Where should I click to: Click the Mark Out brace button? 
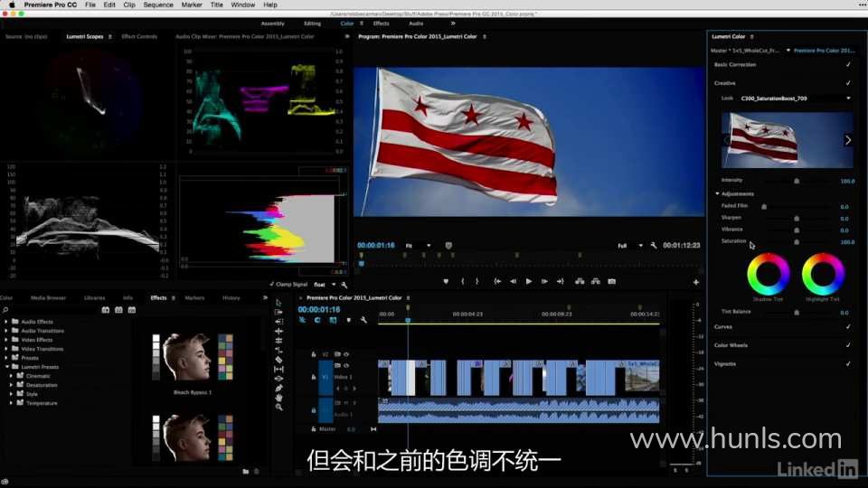coord(476,282)
